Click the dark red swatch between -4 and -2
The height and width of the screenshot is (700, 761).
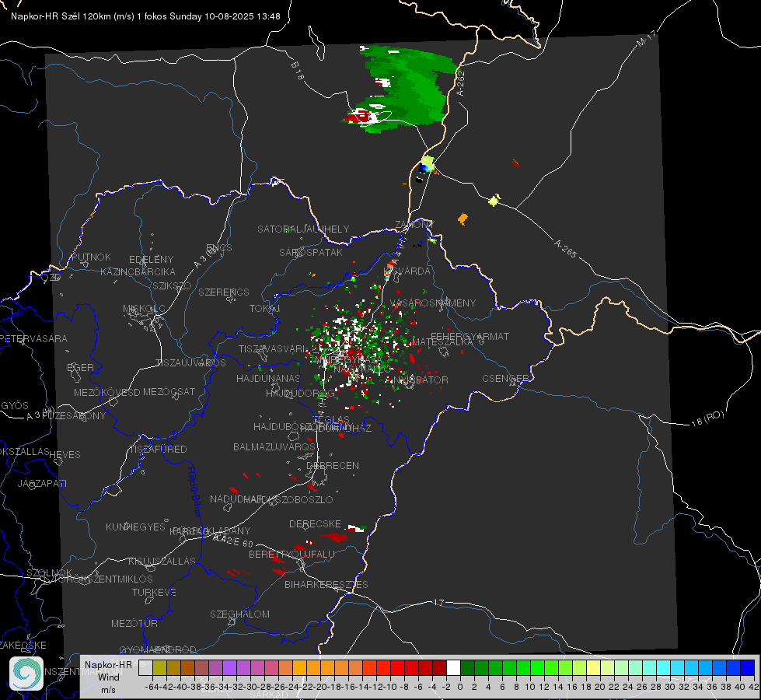[x=440, y=667]
